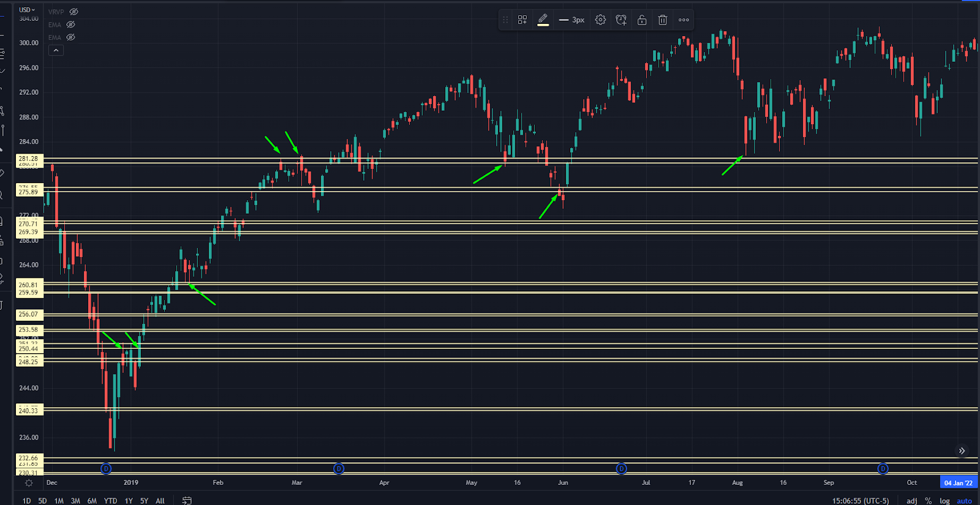Select the 240.33 price label
980x505 pixels.
coord(28,410)
